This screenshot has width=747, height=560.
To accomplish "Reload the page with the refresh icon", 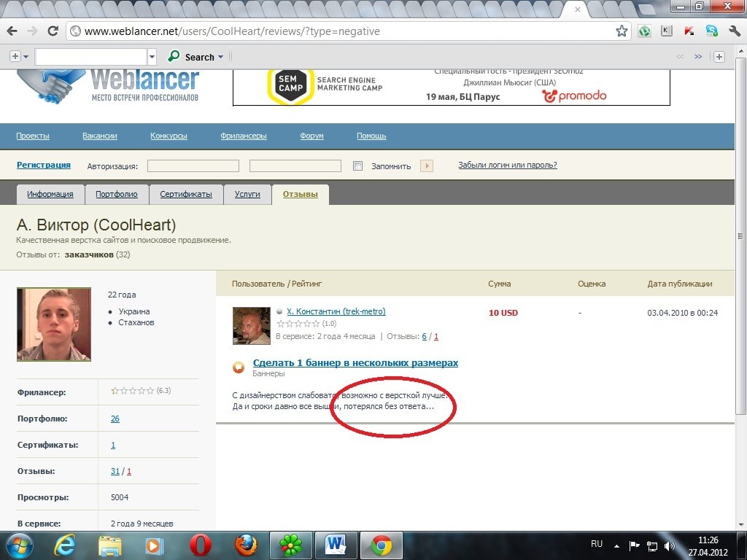I will [x=53, y=31].
